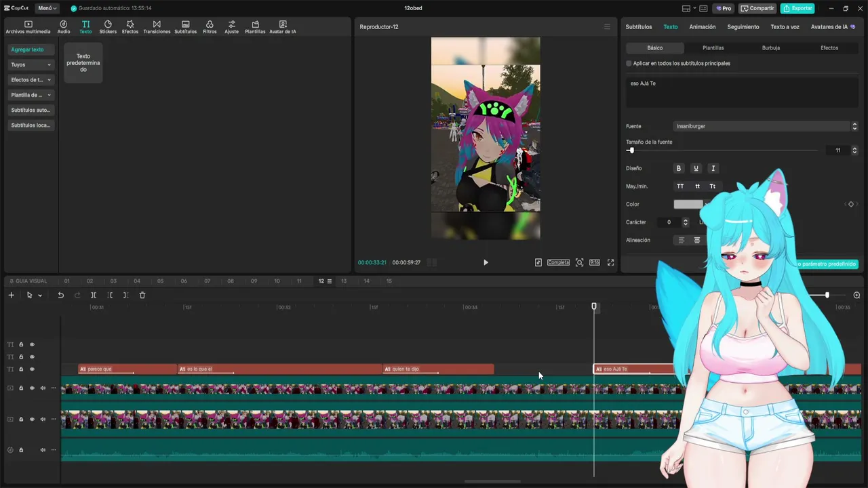Open the Avatar de IA panel
The width and height of the screenshot is (868, 488).
[x=283, y=27]
